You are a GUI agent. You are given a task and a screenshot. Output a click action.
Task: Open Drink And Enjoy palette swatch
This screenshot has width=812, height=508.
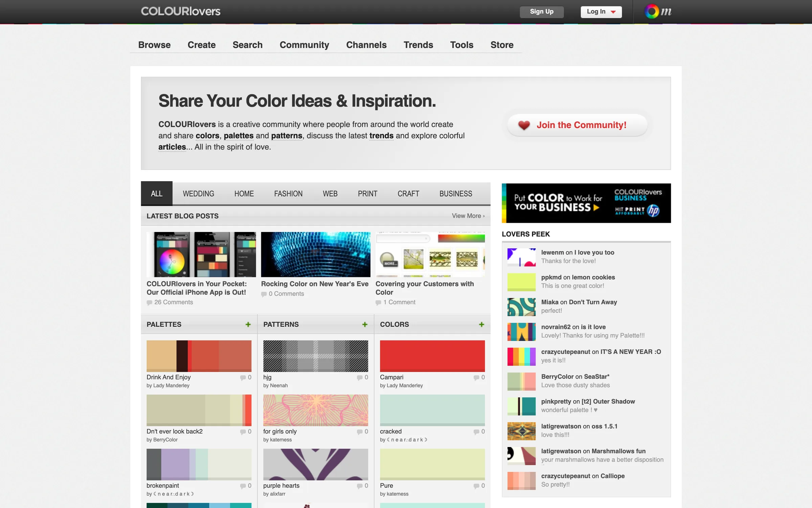[199, 356]
